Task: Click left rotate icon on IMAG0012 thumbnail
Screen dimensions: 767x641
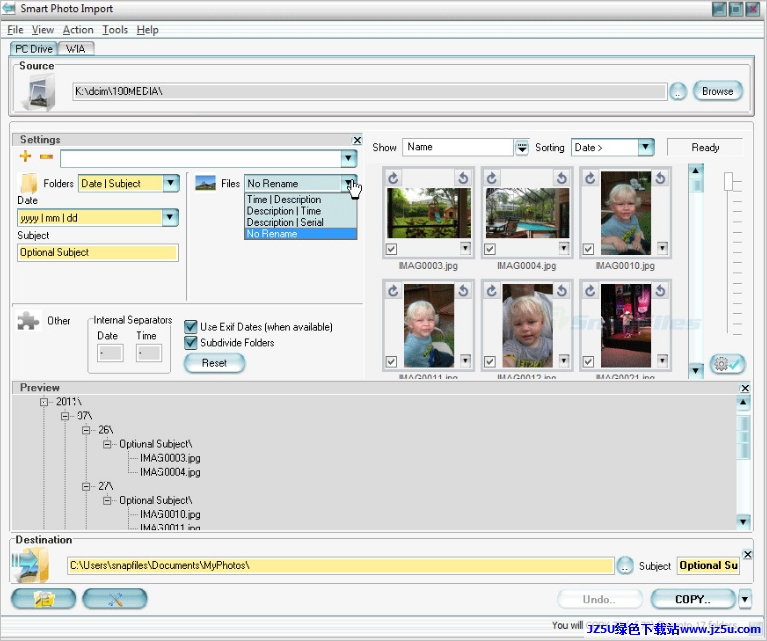Action: click(492, 291)
